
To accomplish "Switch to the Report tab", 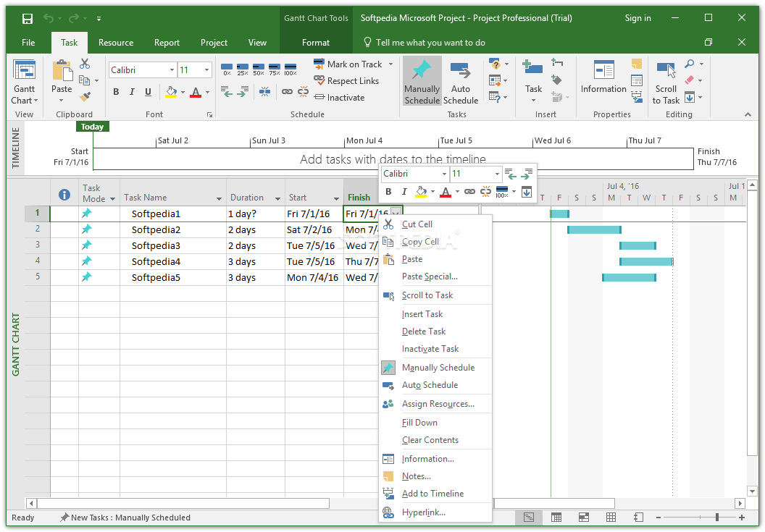I will (x=167, y=43).
